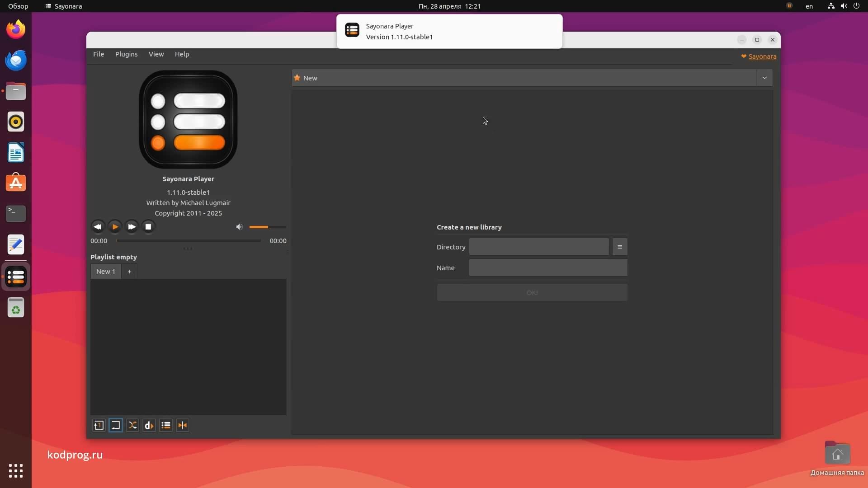The width and height of the screenshot is (868, 488).
Task: Stop playback
Action: 148,227
